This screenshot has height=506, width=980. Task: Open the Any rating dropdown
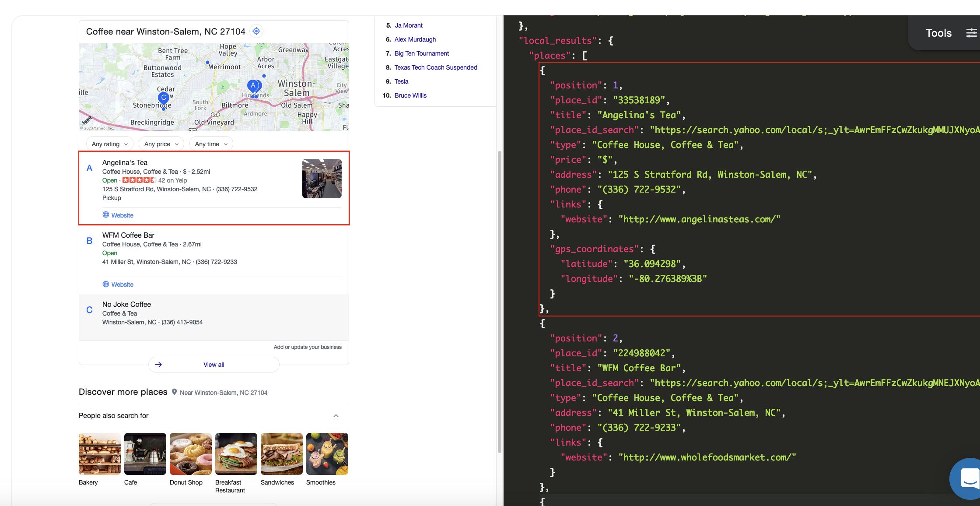tap(109, 144)
